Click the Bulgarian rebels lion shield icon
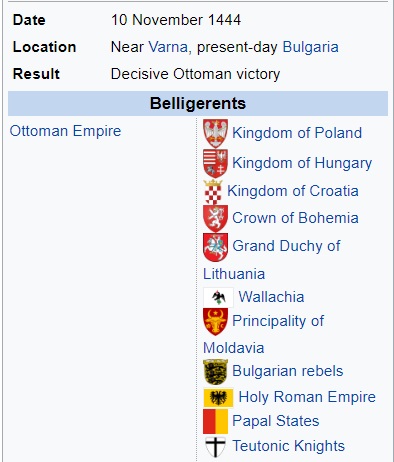This screenshot has width=394, height=462. coord(216,372)
